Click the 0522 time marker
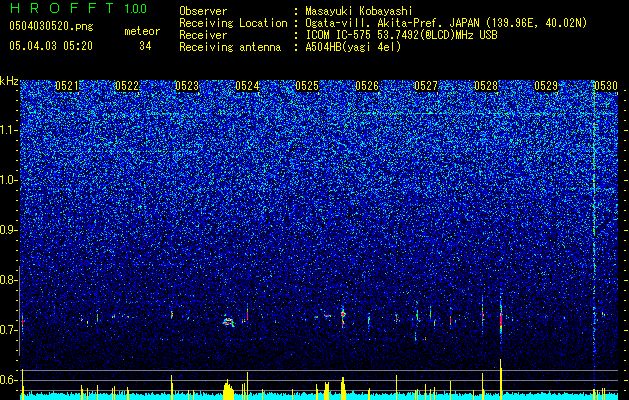 pos(127,86)
